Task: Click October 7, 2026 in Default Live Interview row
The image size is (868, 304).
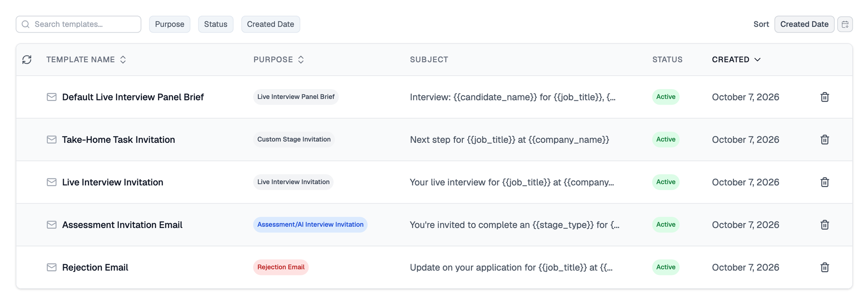Action: coord(745,97)
